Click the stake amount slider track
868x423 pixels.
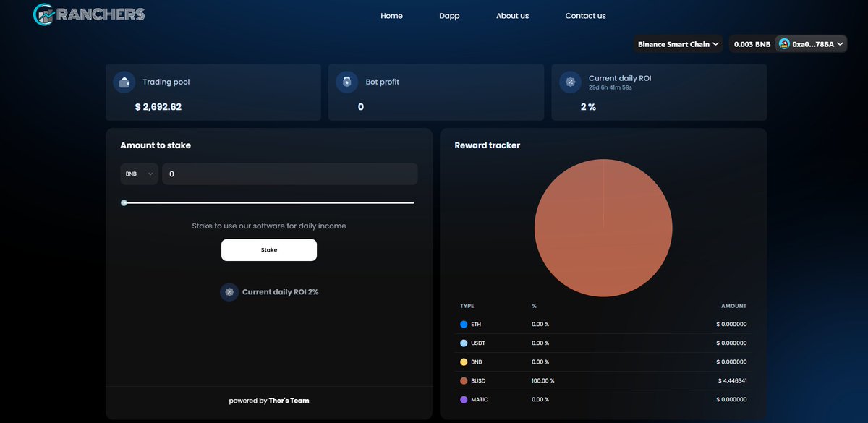[x=268, y=202]
